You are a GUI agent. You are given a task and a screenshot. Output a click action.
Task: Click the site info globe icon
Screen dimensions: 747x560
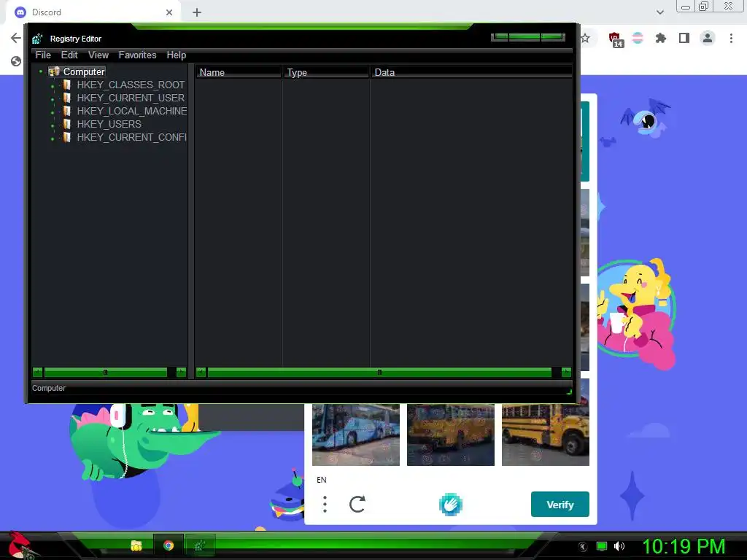[x=16, y=61]
